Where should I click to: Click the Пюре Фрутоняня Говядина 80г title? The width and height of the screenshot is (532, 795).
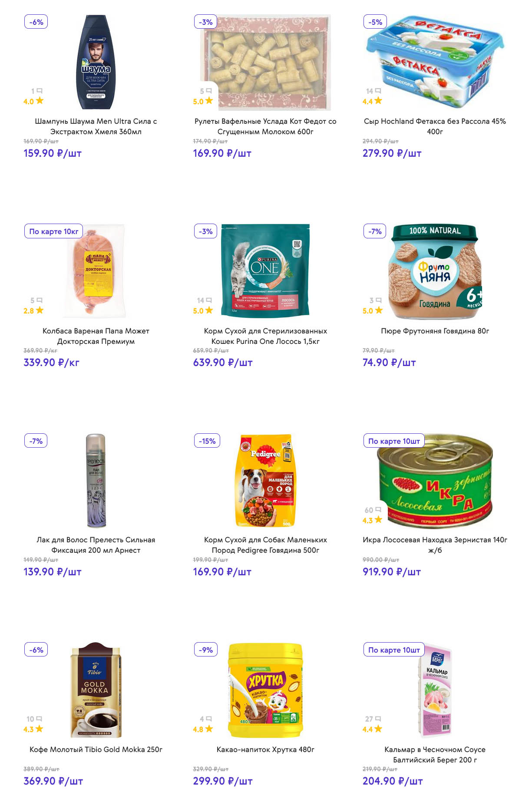435,331
